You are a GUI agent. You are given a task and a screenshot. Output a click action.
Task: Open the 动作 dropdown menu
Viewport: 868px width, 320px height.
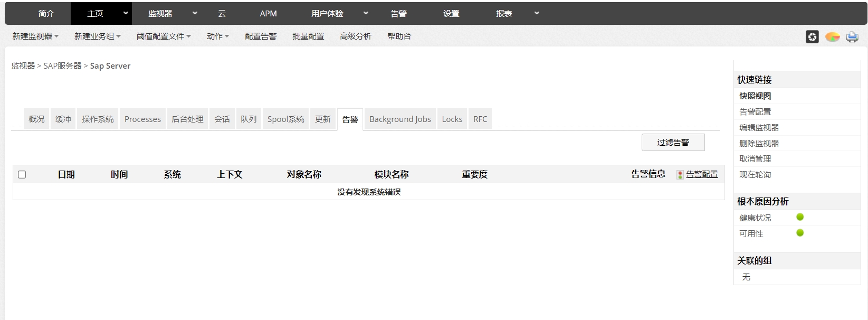click(x=218, y=36)
